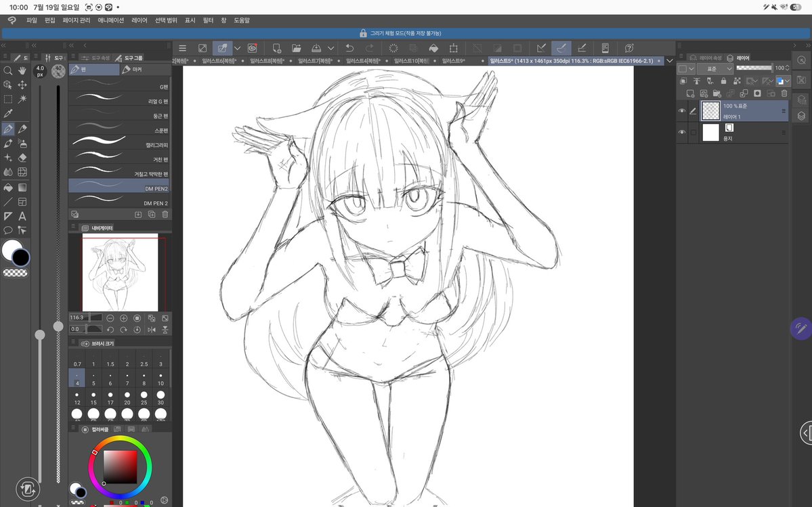Open Clip Studio launcher icon
Viewport: 812px width, 507px height.
pos(252,48)
